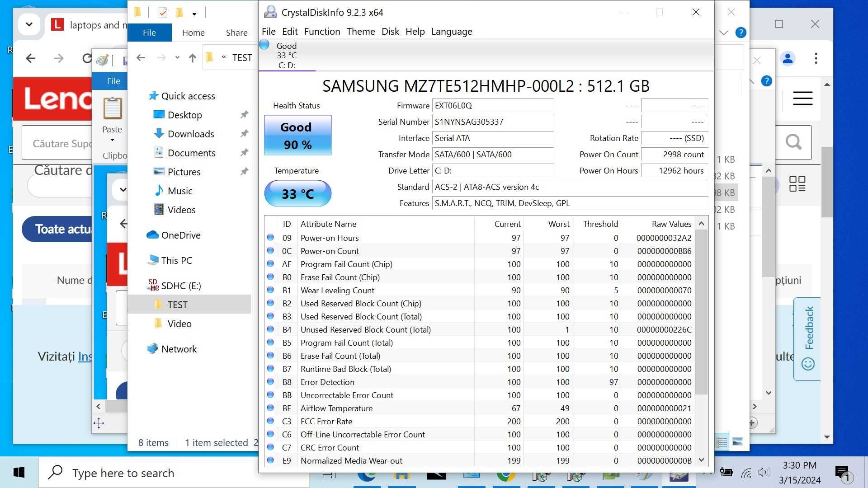
Task: Open the Language menu in CrystalDiskInfo
Action: pos(451,31)
